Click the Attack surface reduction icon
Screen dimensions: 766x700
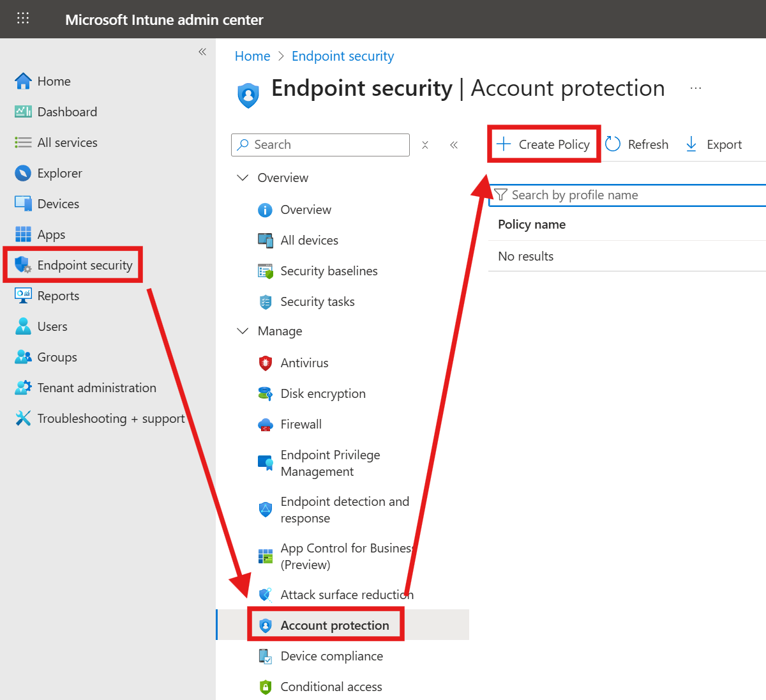(x=265, y=595)
